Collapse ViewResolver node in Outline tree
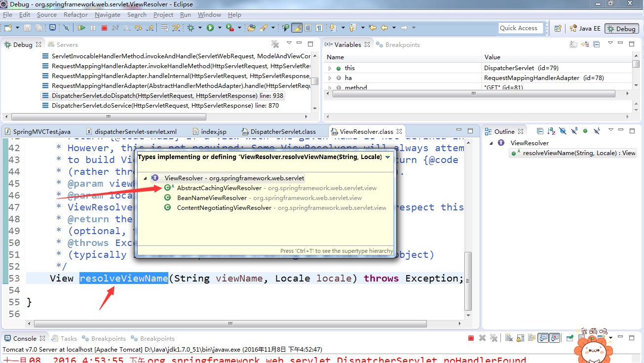The image size is (644, 363). pos(491,143)
